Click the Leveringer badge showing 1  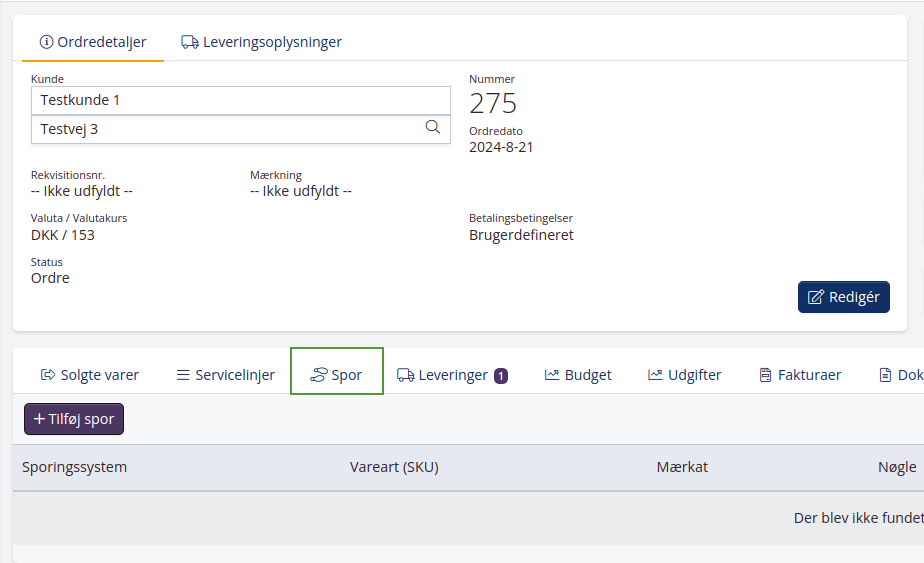tap(501, 376)
